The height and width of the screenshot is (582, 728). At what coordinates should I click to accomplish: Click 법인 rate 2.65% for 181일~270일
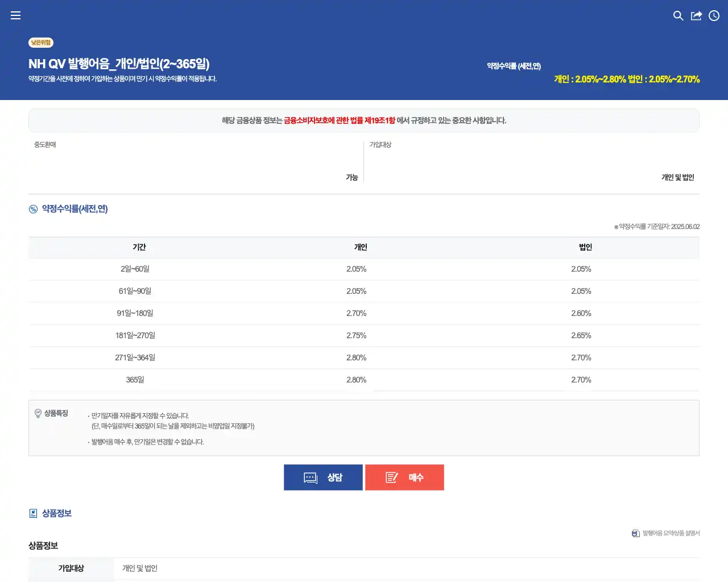pos(581,336)
